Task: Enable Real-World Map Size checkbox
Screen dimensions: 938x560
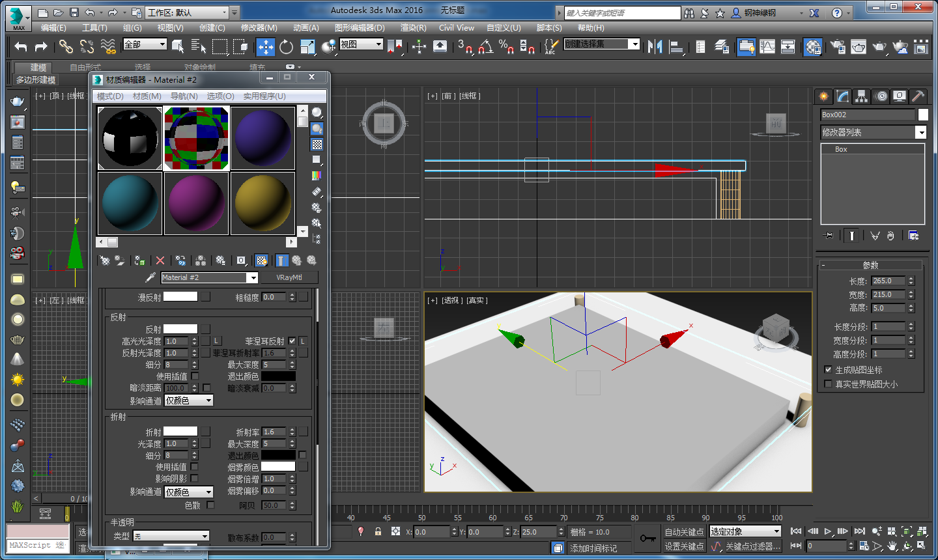Action: point(829,384)
